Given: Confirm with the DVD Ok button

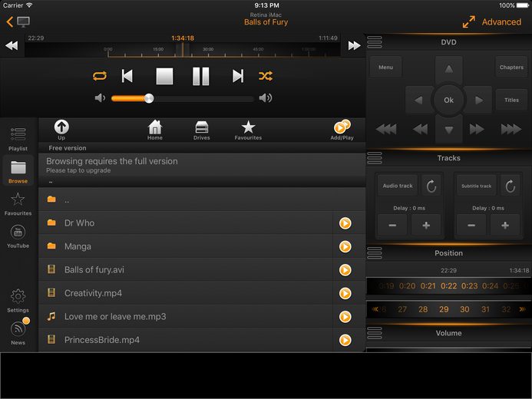Looking at the screenshot, I should point(448,100).
